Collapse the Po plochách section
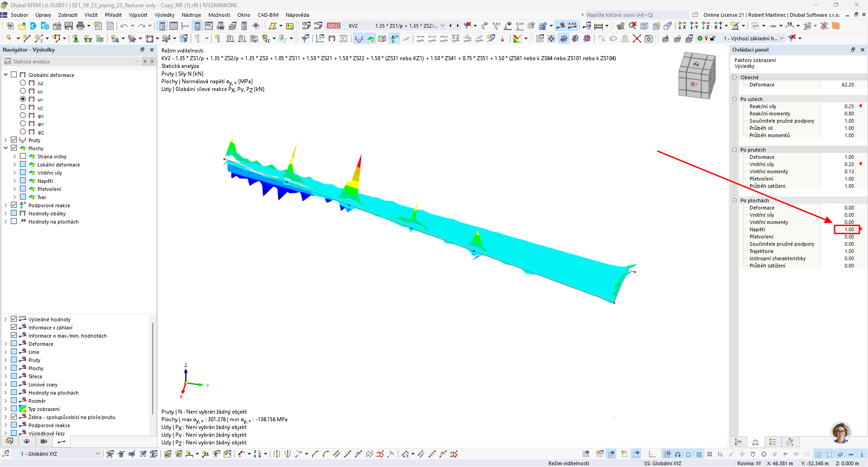The image size is (868, 467). click(735, 200)
